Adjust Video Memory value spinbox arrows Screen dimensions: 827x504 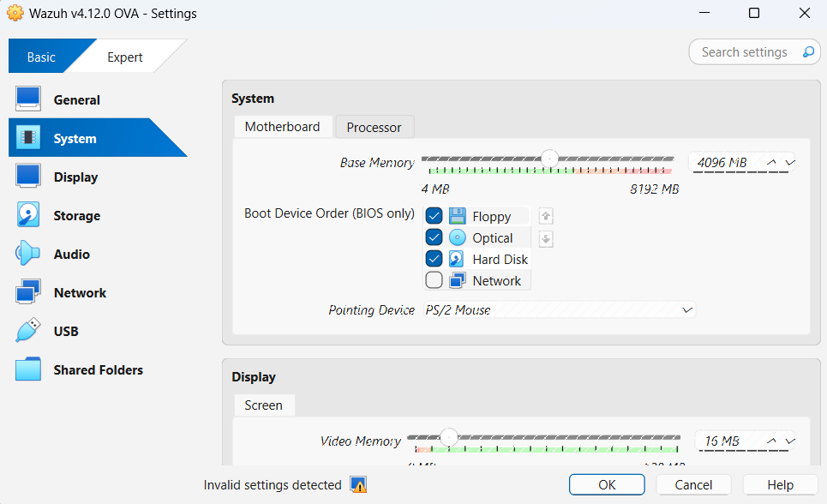[x=781, y=441]
